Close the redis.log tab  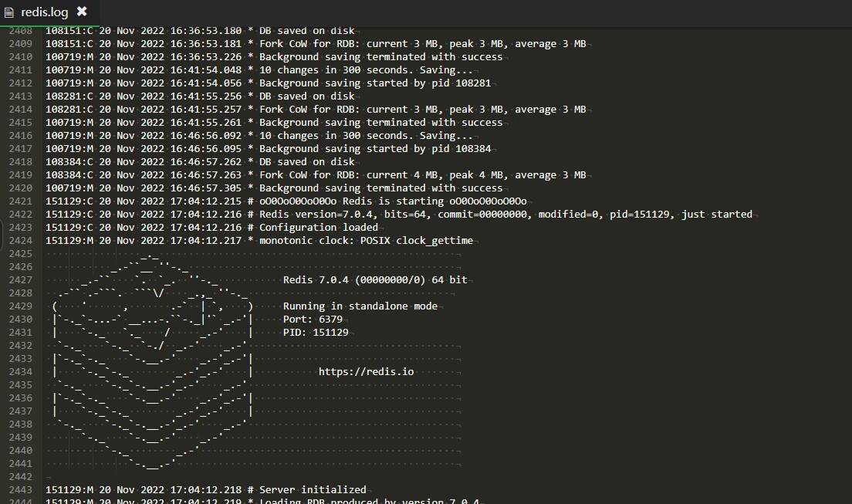tap(82, 12)
